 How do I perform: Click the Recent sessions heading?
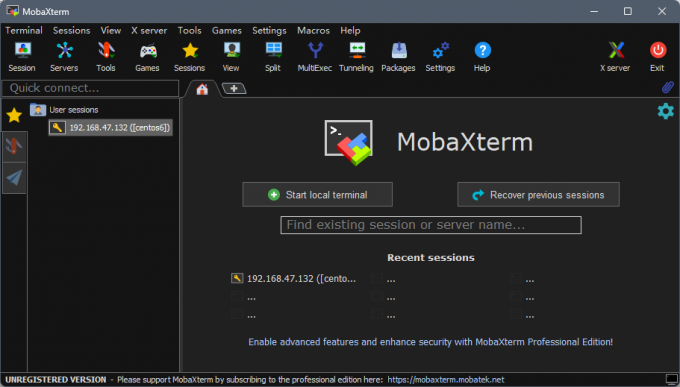click(431, 258)
